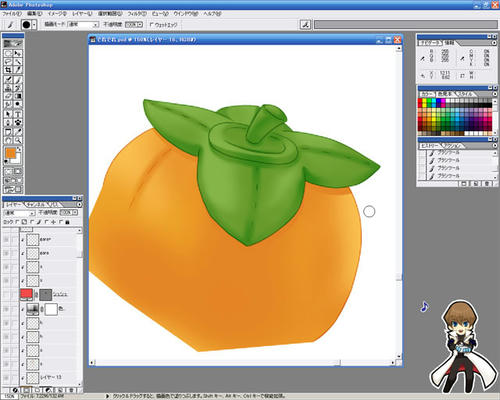Select the Lasso tool

point(8,62)
